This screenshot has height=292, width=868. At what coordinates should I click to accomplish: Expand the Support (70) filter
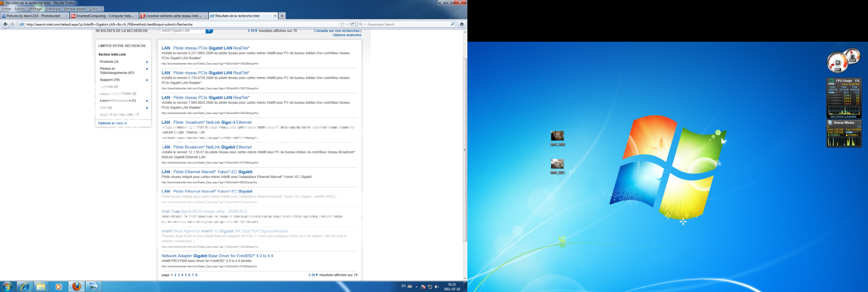[x=147, y=80]
